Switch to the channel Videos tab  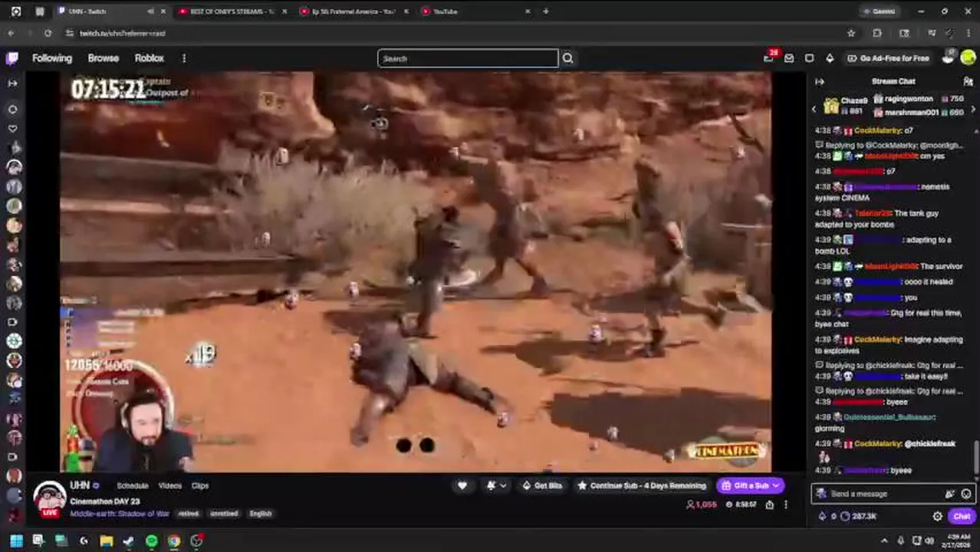click(169, 485)
